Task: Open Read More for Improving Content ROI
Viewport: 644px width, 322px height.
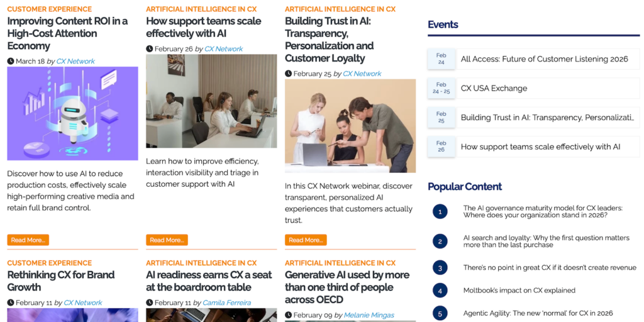Action: pos(28,240)
